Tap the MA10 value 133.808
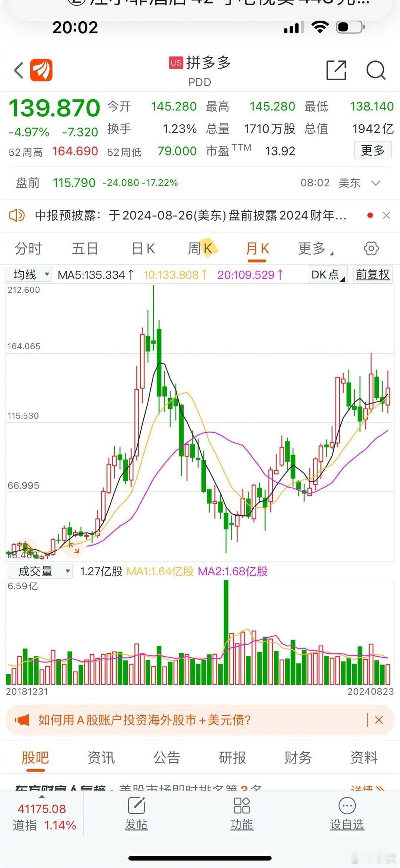Viewport: 400px width, 868px height. coord(175,275)
